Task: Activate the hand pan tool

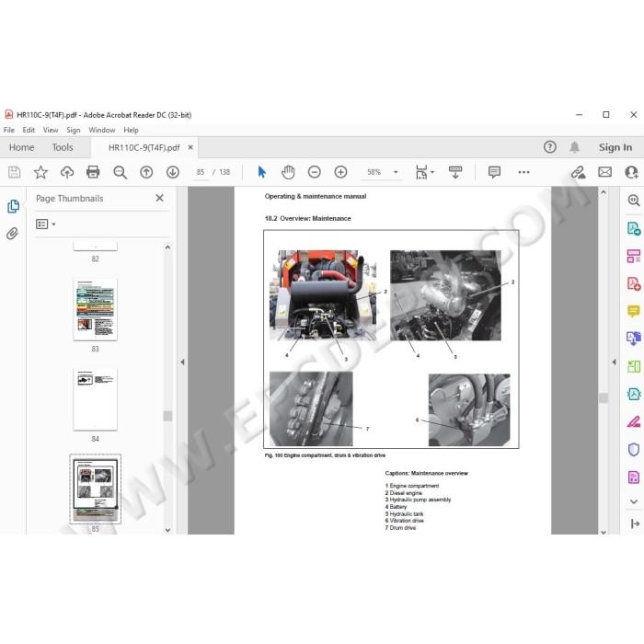Action: tap(288, 172)
